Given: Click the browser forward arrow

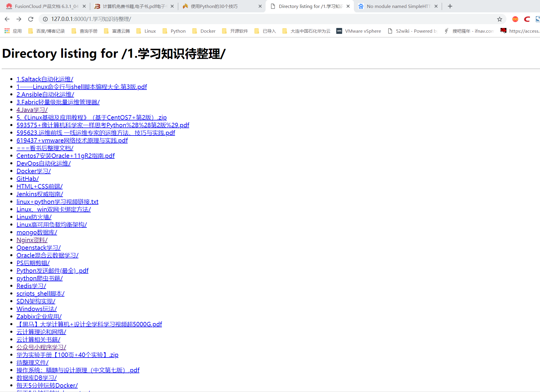Looking at the screenshot, I should [x=19, y=19].
